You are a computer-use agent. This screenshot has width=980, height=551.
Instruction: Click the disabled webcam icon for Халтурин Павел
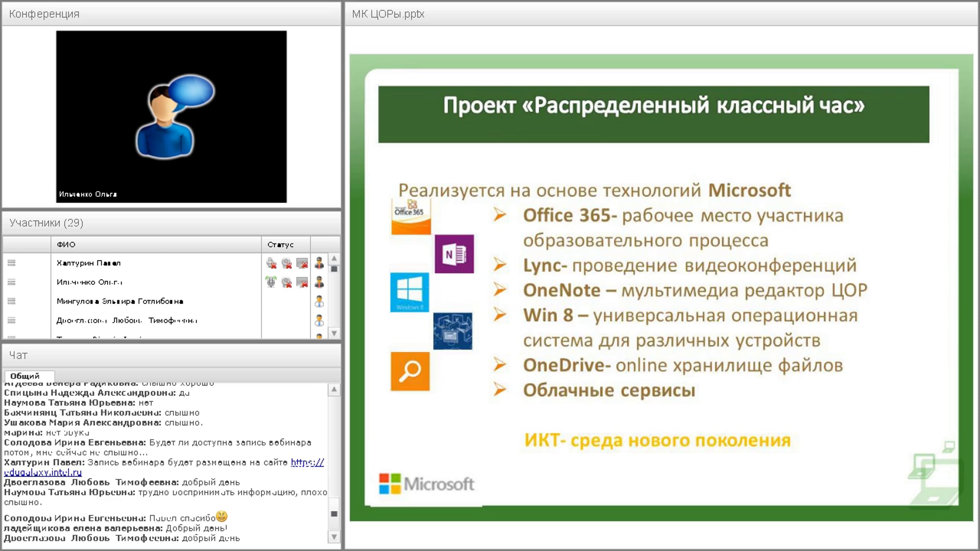(287, 263)
